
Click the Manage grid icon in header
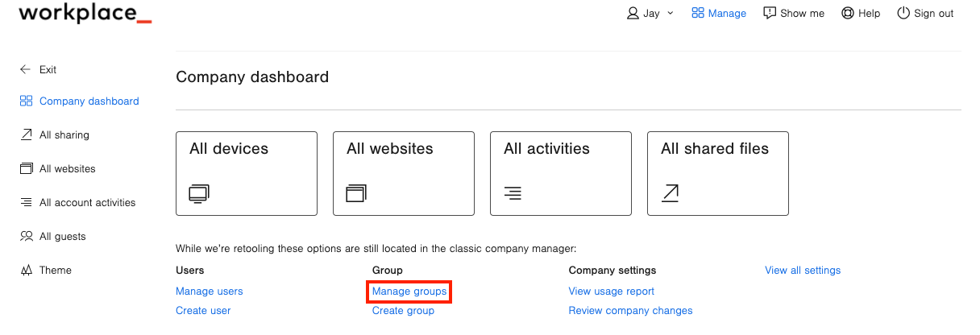coord(698,13)
